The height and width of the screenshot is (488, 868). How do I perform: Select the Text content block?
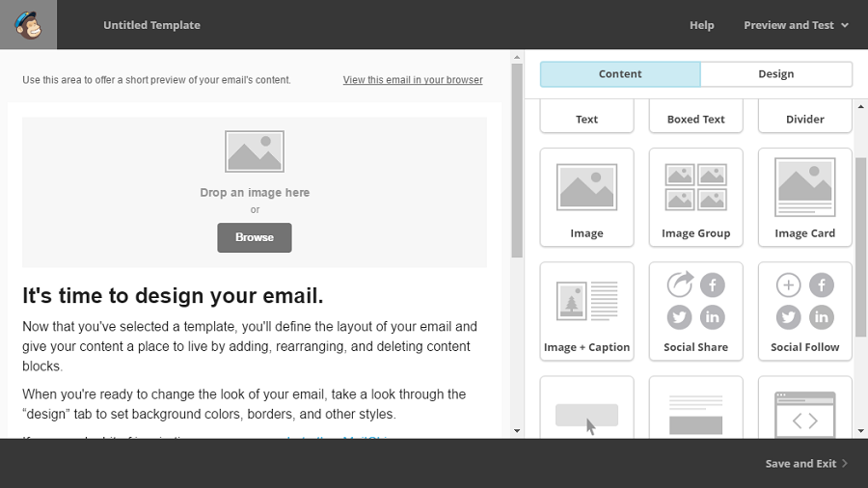coord(586,117)
